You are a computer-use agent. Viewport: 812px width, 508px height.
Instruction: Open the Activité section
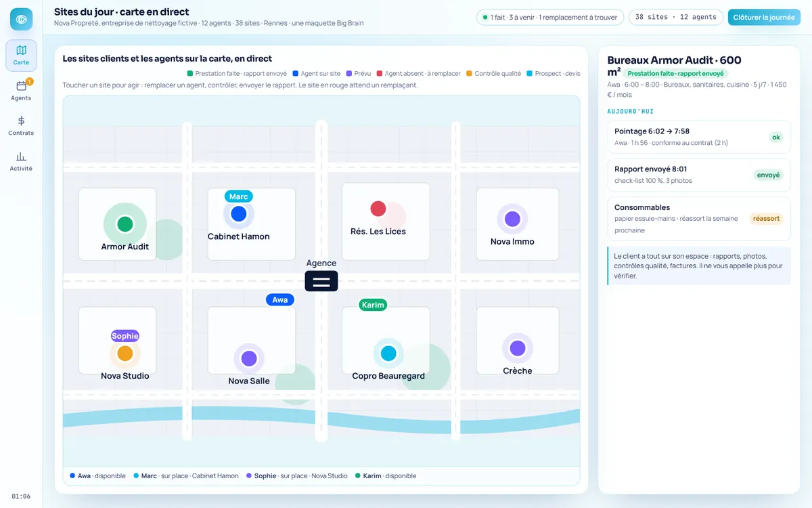[21, 161]
